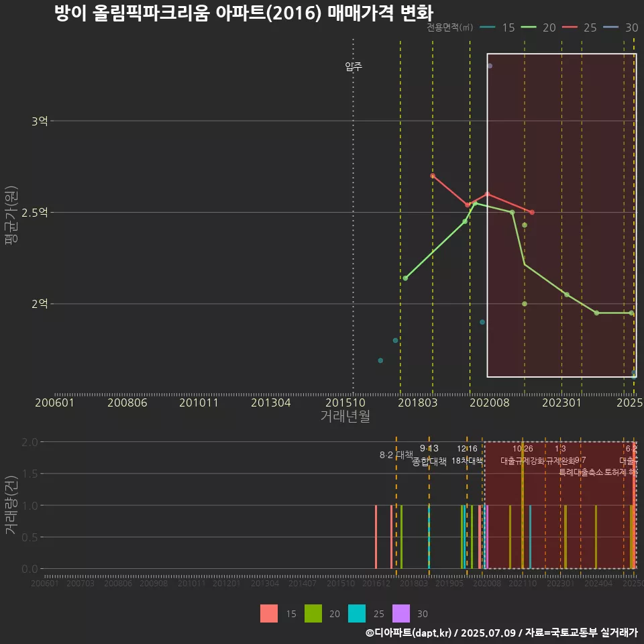Click the cyan volume bar under 9·13

click(x=429, y=537)
